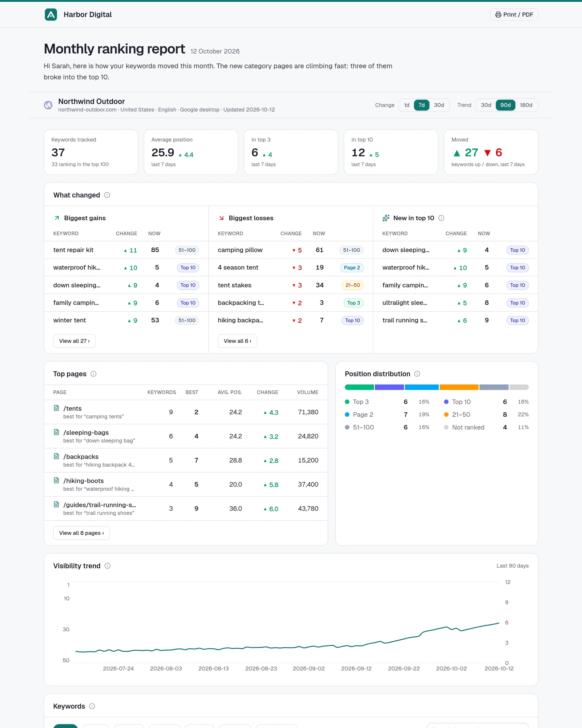Viewport: 582px width, 728px height.
Task: Set Trend range to 180d
Action: coord(526,105)
